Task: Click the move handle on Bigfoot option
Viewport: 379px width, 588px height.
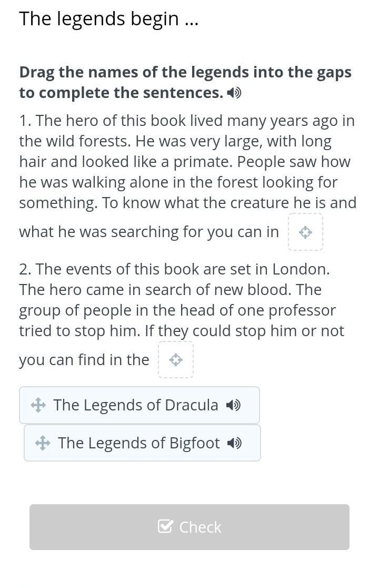Action: pos(43,443)
